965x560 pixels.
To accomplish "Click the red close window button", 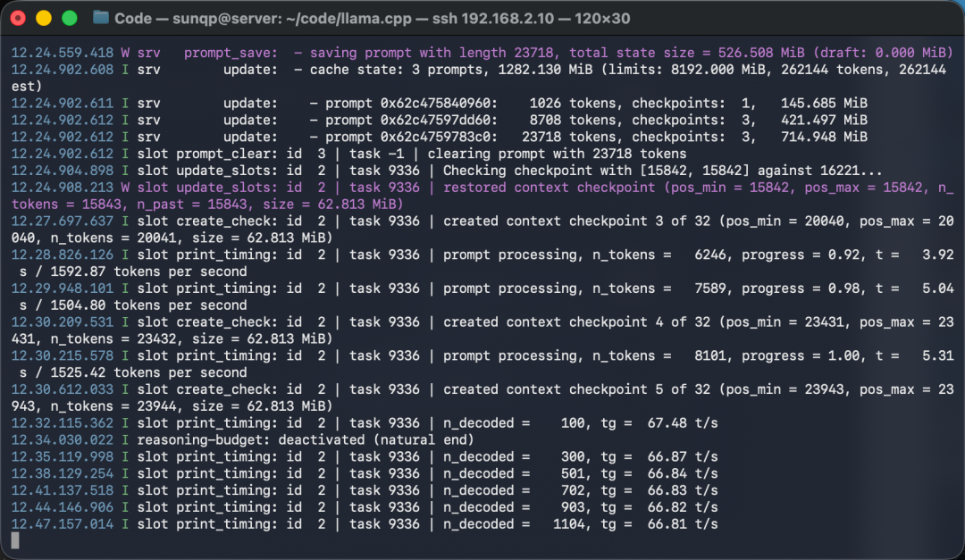I will [19, 19].
